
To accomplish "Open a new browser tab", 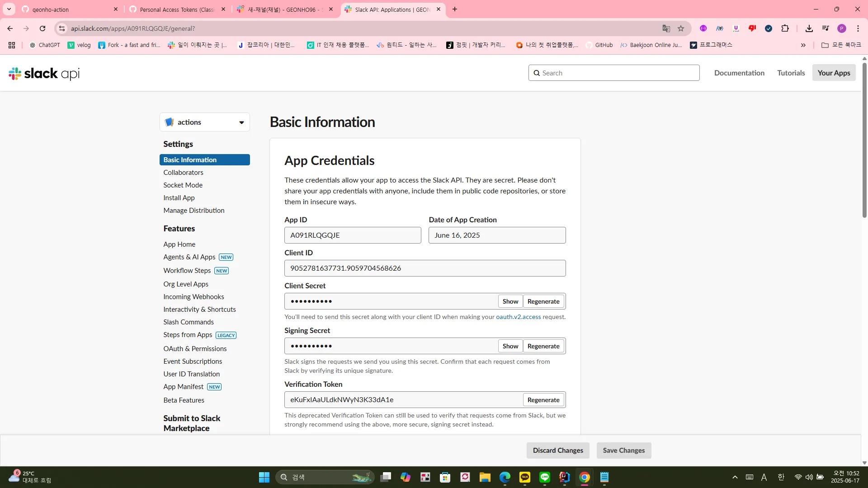I will (x=455, y=9).
